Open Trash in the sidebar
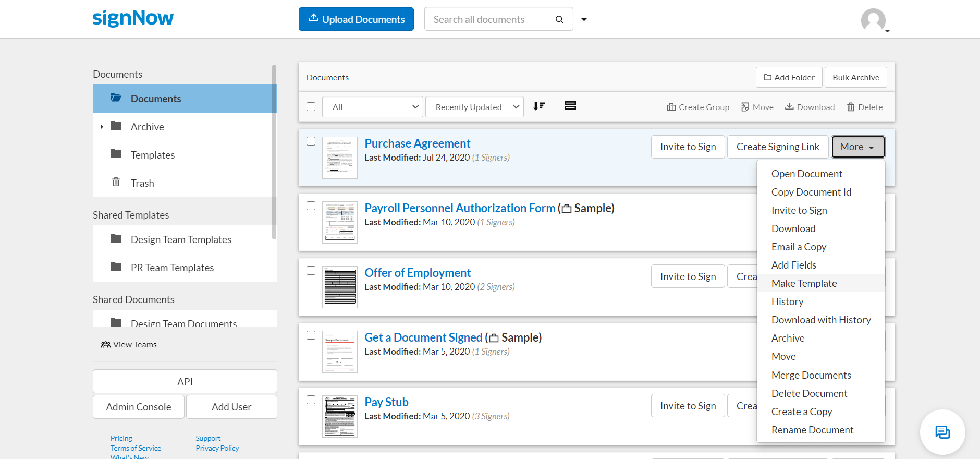The width and height of the screenshot is (980, 459). coord(142,183)
